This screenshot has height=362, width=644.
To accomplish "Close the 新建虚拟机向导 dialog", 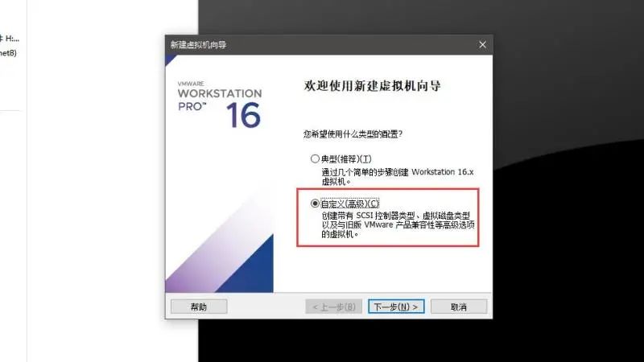I will point(482,45).
